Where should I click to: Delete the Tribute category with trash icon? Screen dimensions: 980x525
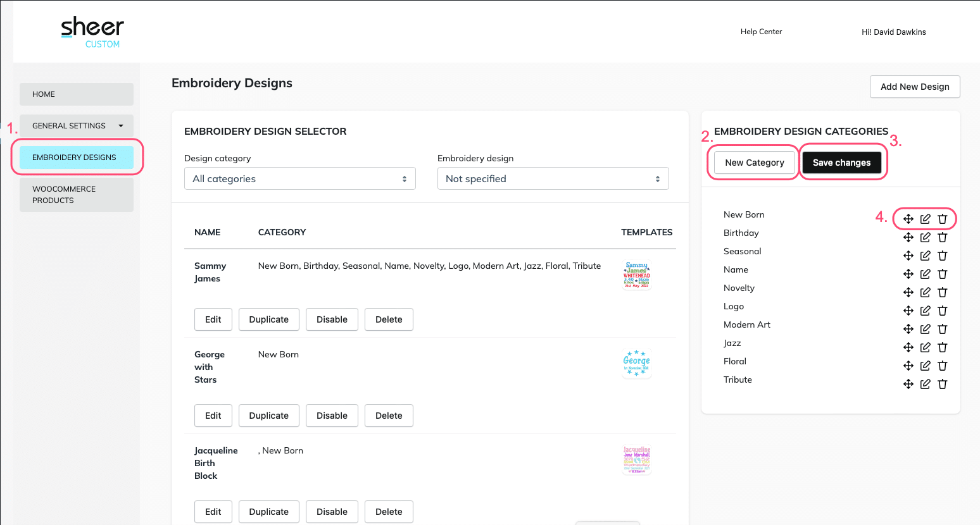click(x=942, y=384)
